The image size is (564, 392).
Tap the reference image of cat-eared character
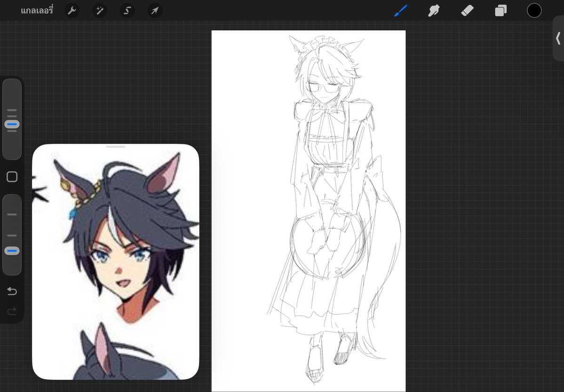[x=115, y=262]
